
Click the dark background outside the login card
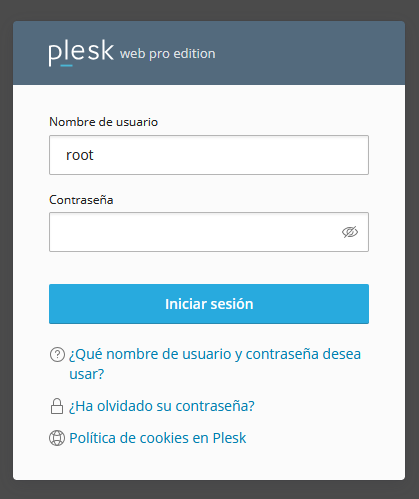pyautogui.click(x=209, y=489)
